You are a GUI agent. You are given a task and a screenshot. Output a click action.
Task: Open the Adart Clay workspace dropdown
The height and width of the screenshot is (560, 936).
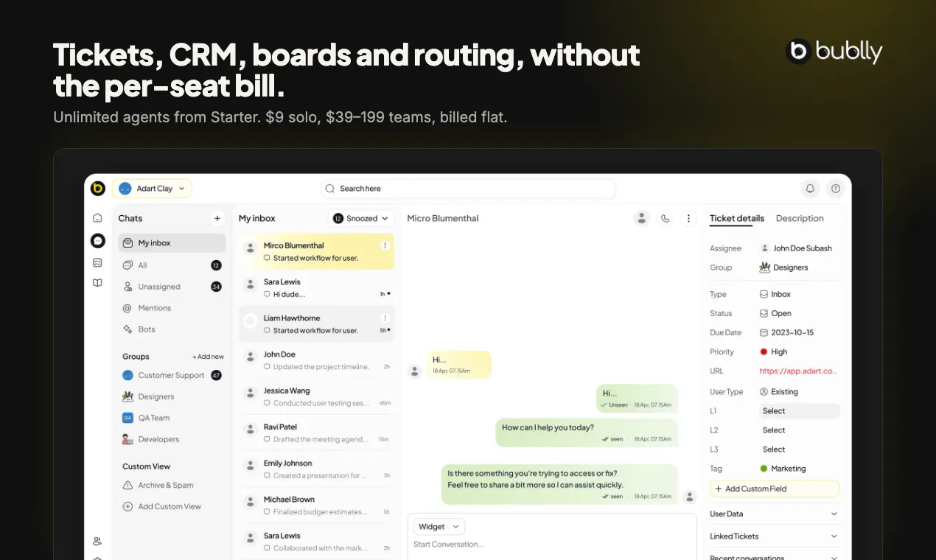point(152,189)
